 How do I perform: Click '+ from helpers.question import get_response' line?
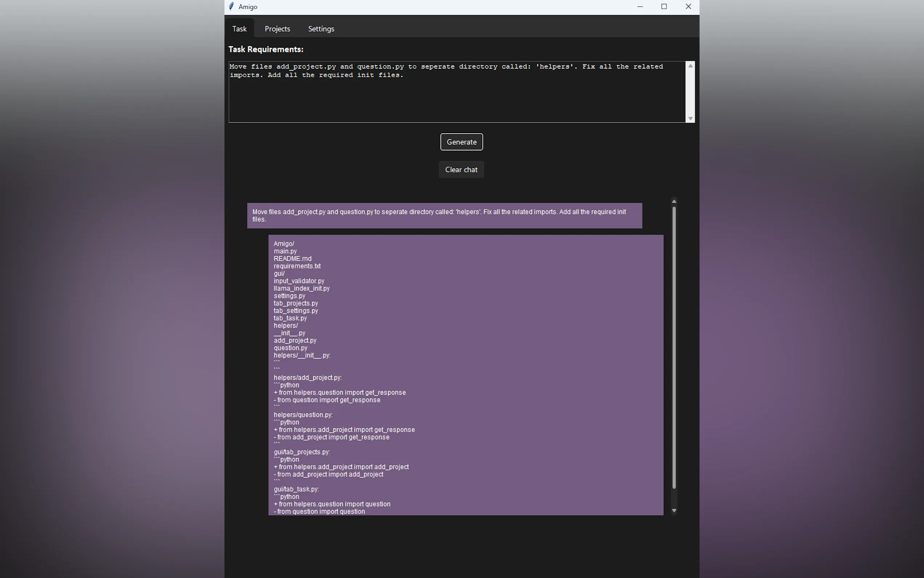click(339, 393)
